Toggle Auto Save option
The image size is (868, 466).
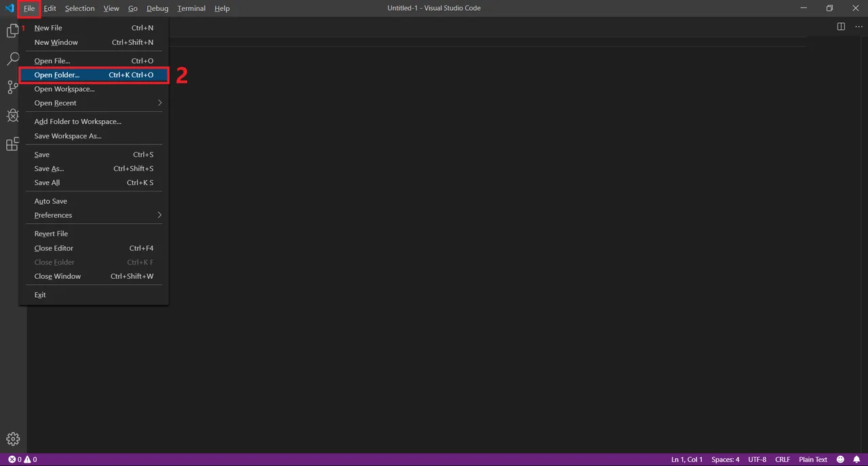(94, 201)
